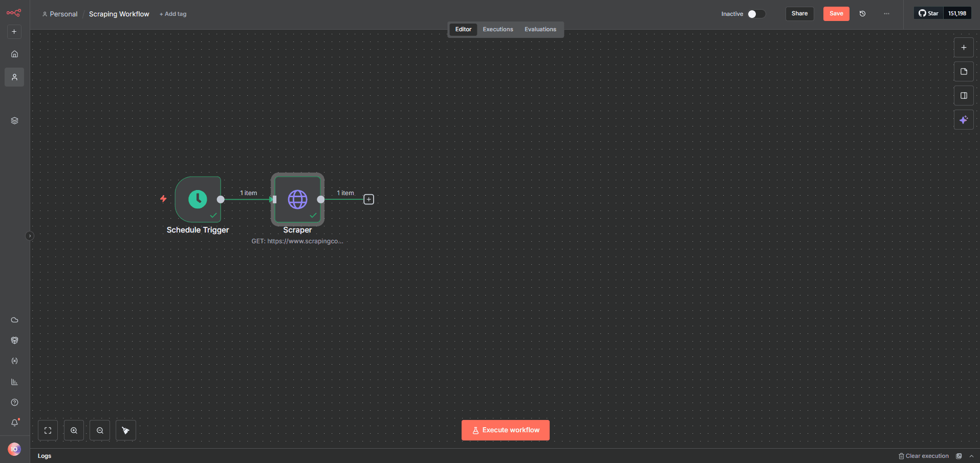Select the Scraper HTTP request node

coord(297,199)
